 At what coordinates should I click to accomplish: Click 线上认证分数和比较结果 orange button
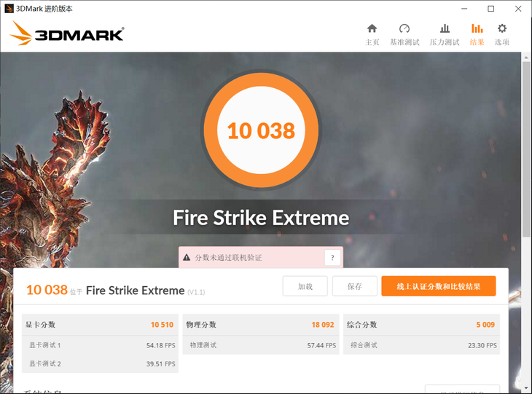(x=439, y=286)
